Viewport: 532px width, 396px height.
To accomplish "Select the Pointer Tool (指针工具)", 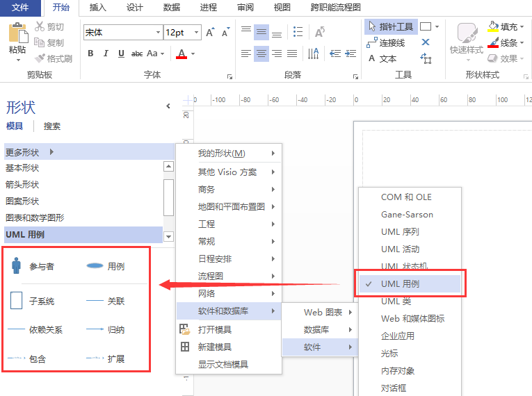I will 389,26.
